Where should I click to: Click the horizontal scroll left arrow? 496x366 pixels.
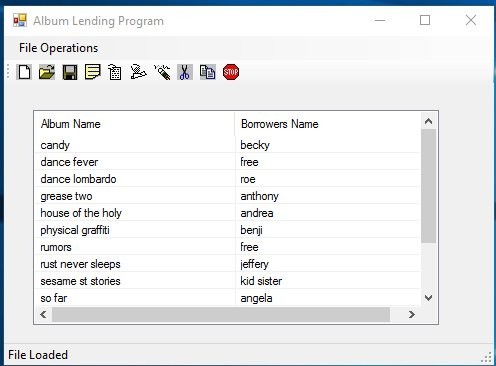(x=43, y=314)
